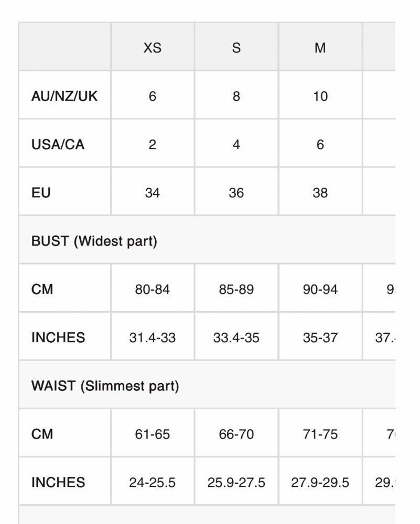Select waist cm value 66-70
Viewport: 420px width, 524px height.
pos(236,434)
